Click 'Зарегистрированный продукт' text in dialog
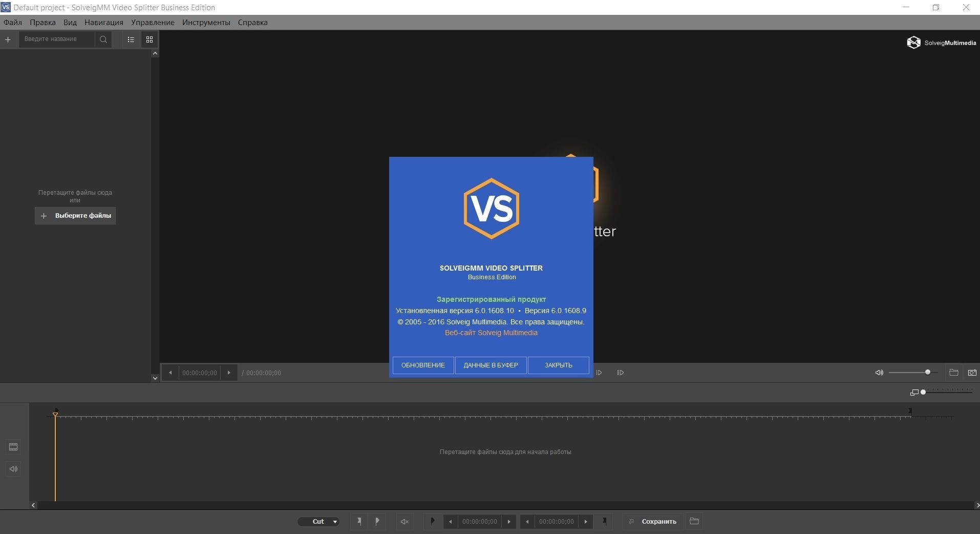This screenshot has width=980, height=534. tap(492, 299)
